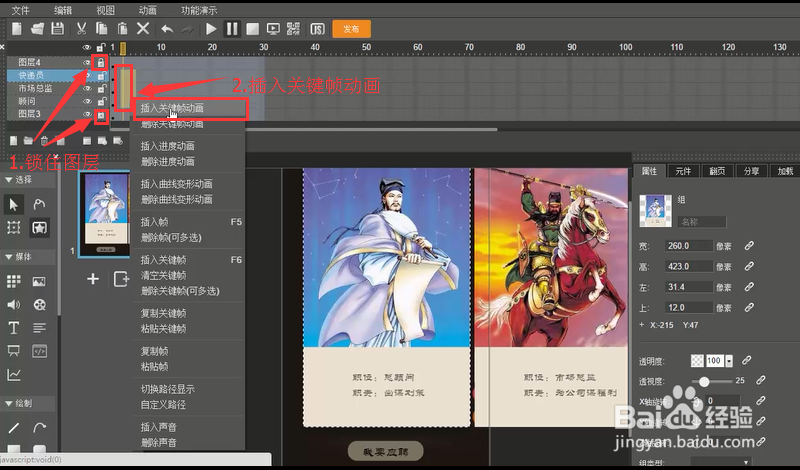
Task: Select the 图层4 layer name
Action: (x=30, y=62)
